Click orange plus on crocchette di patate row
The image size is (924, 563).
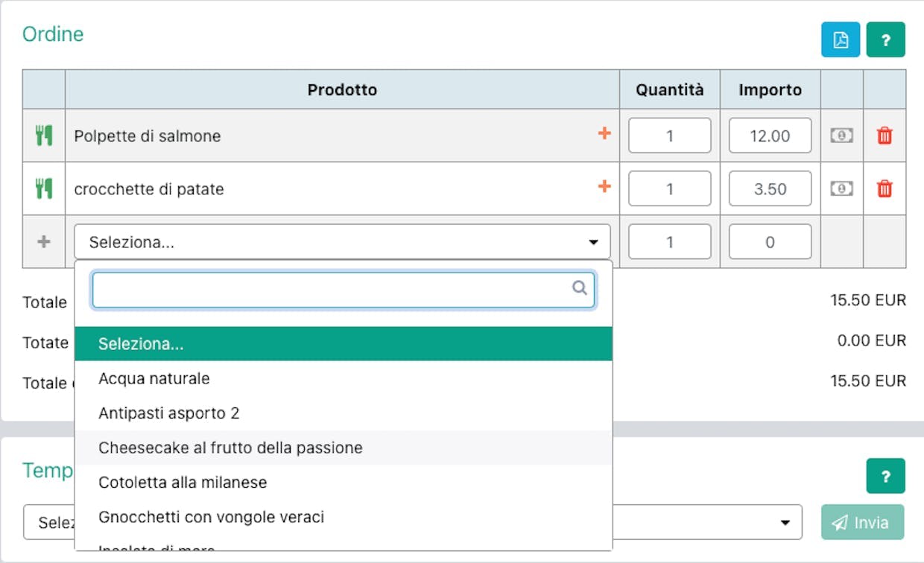tap(604, 188)
